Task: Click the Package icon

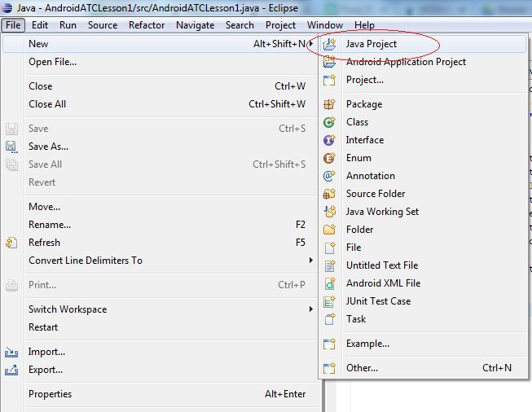Action: click(x=329, y=104)
